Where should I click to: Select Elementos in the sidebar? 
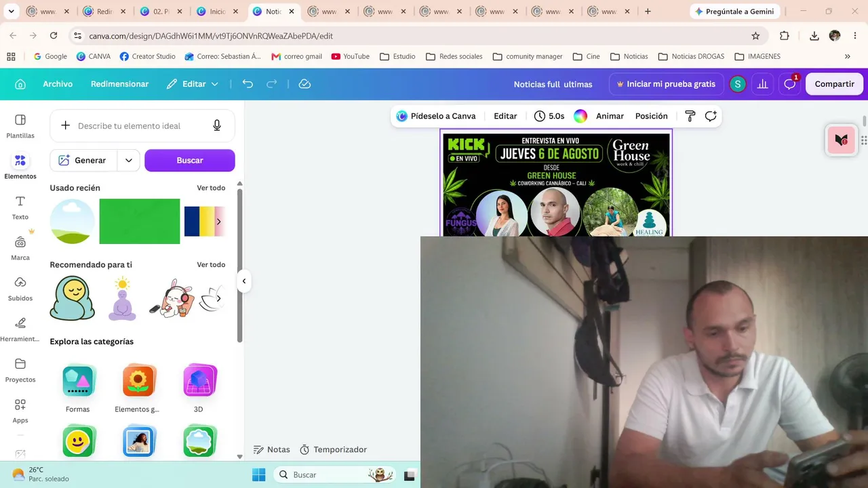click(20, 167)
